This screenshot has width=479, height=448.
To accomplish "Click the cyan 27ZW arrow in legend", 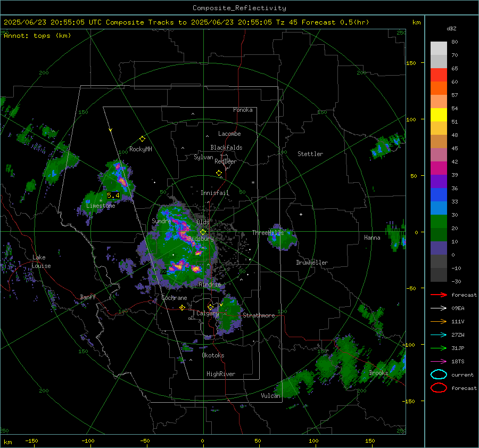I will (x=439, y=335).
